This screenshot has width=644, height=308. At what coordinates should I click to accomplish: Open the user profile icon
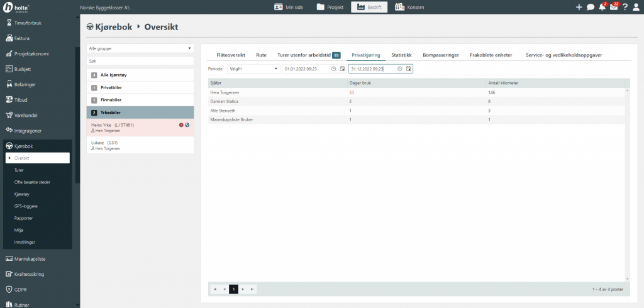click(636, 8)
